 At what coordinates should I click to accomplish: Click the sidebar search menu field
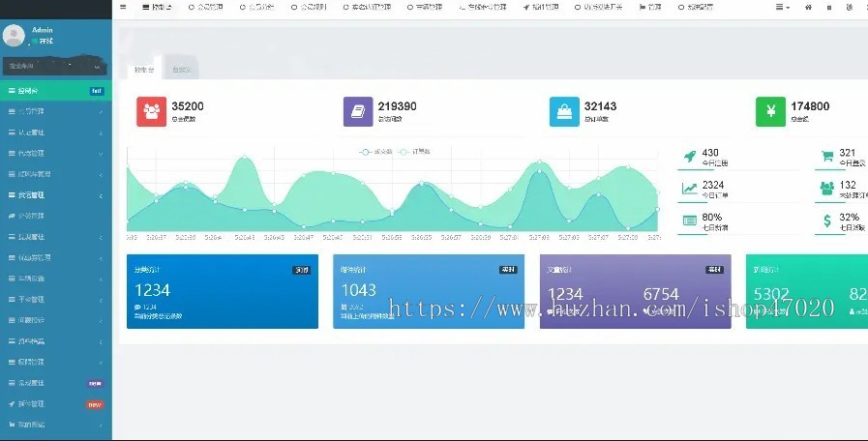click(x=53, y=67)
